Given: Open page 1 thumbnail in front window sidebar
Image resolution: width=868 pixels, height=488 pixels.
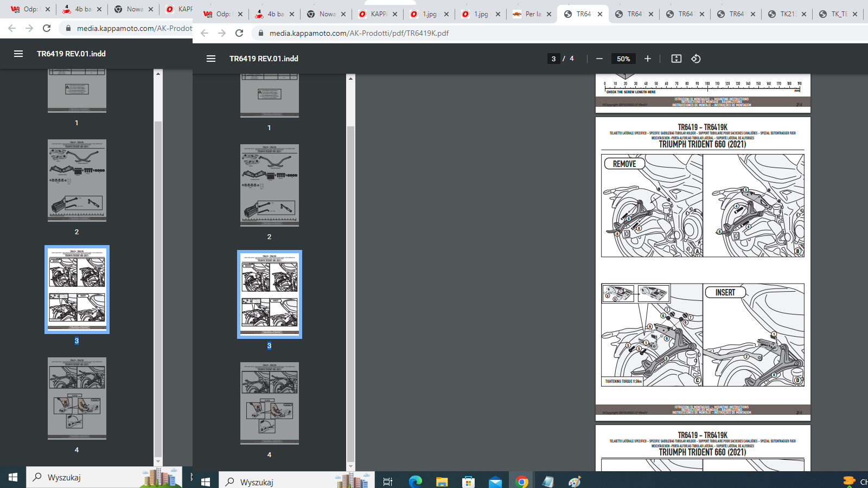Looking at the screenshot, I should (x=270, y=95).
